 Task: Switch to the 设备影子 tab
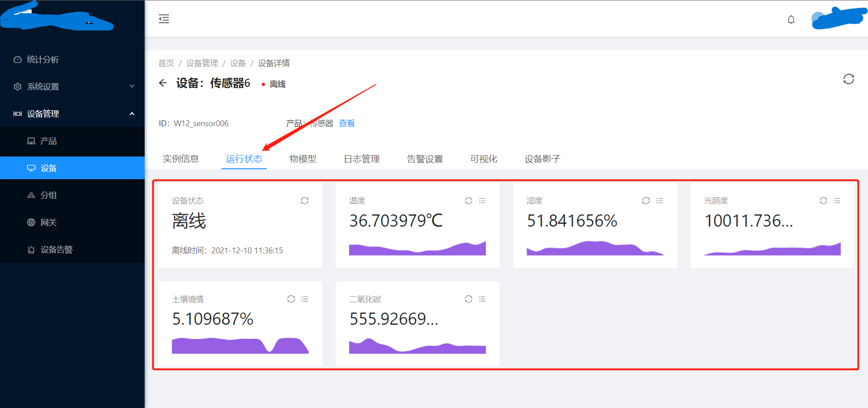[542, 159]
